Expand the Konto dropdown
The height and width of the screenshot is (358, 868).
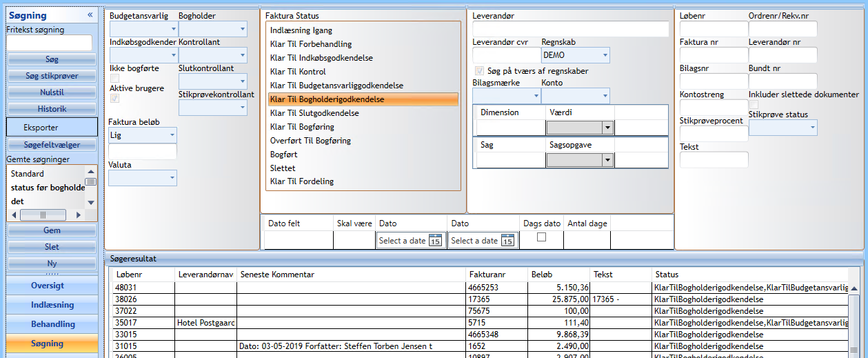pyautogui.click(x=575, y=95)
